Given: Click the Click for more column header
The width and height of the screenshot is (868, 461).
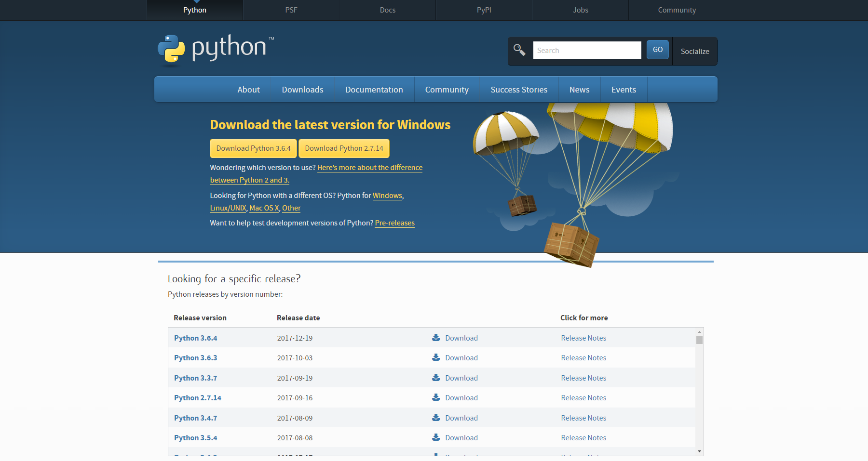Looking at the screenshot, I should [x=584, y=318].
